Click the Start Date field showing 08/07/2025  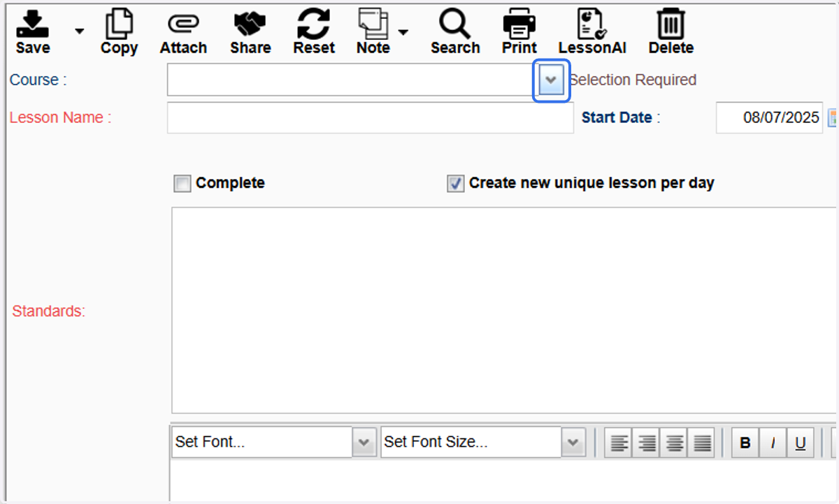coord(769,117)
